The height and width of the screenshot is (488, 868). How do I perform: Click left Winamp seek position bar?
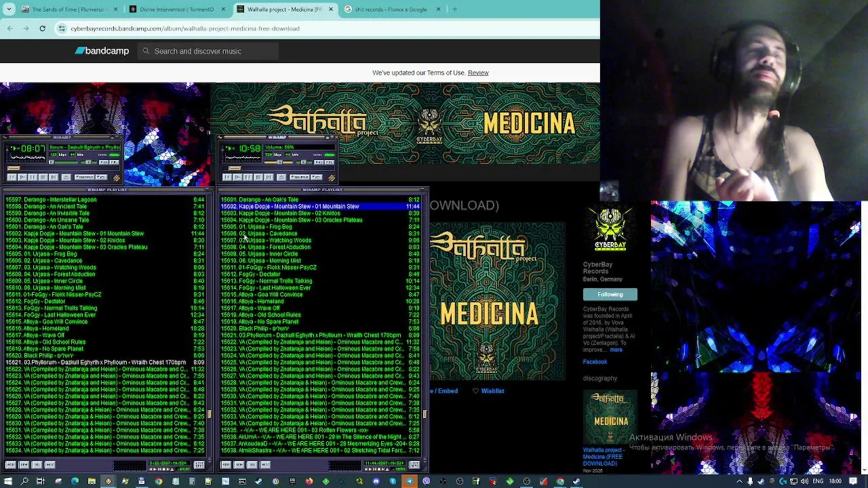coord(63,168)
